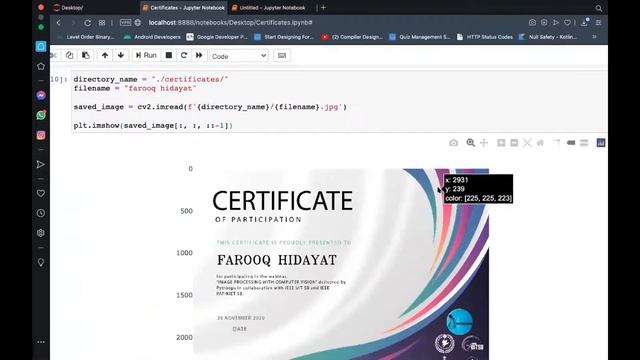This screenshot has width=640, height=360.
Task: Open WhatsApp in the sidebar
Action: pos(41,115)
